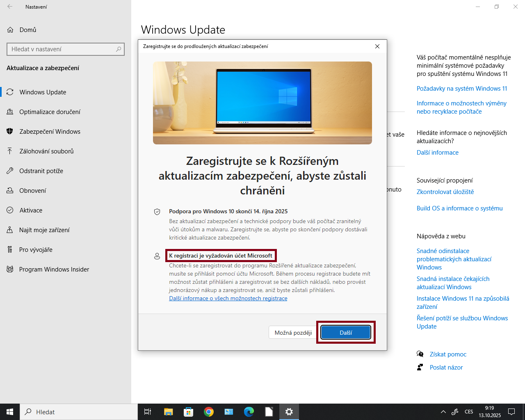Image resolution: width=525 pixels, height=420 pixels.
Task: Click text K registraci je vyžadován účet Microsoft
Action: 221,256
